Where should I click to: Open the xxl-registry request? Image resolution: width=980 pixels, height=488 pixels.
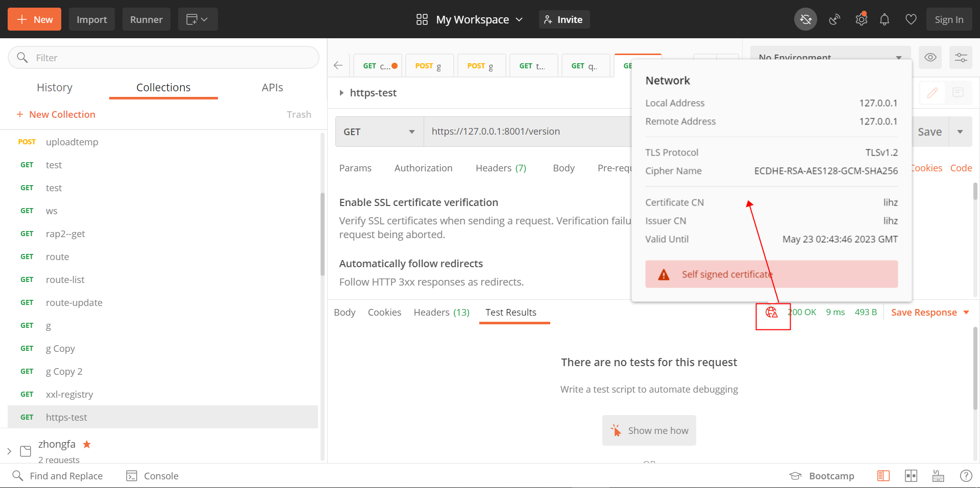coord(163,394)
